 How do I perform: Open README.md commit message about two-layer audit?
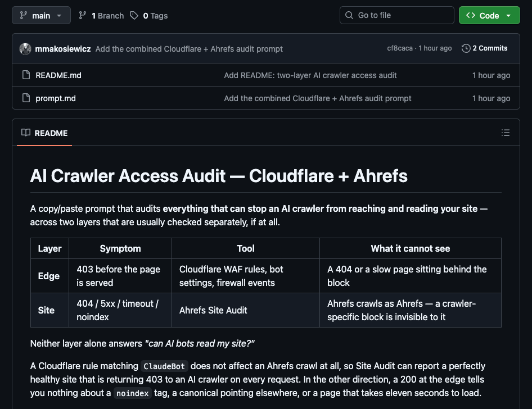(x=310, y=75)
